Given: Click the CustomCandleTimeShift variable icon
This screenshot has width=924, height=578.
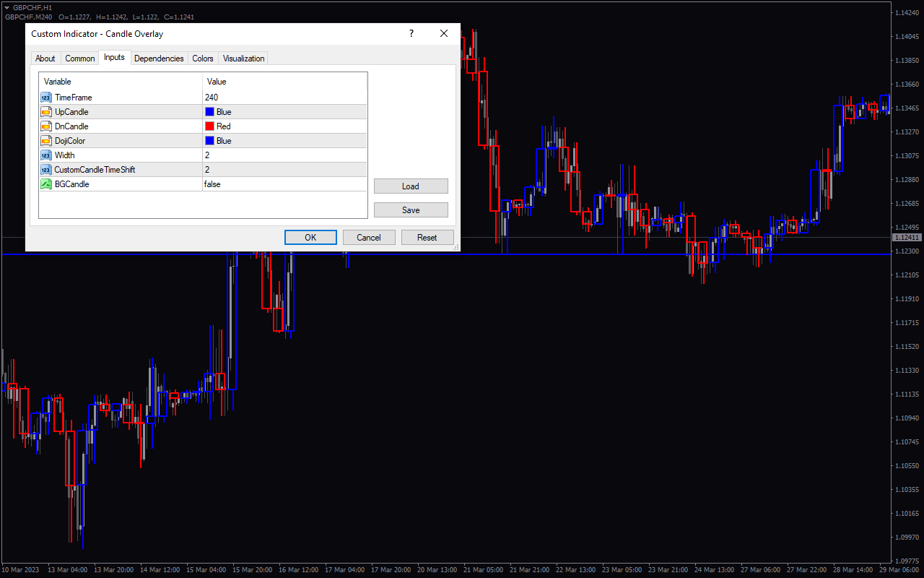Looking at the screenshot, I should coord(46,170).
